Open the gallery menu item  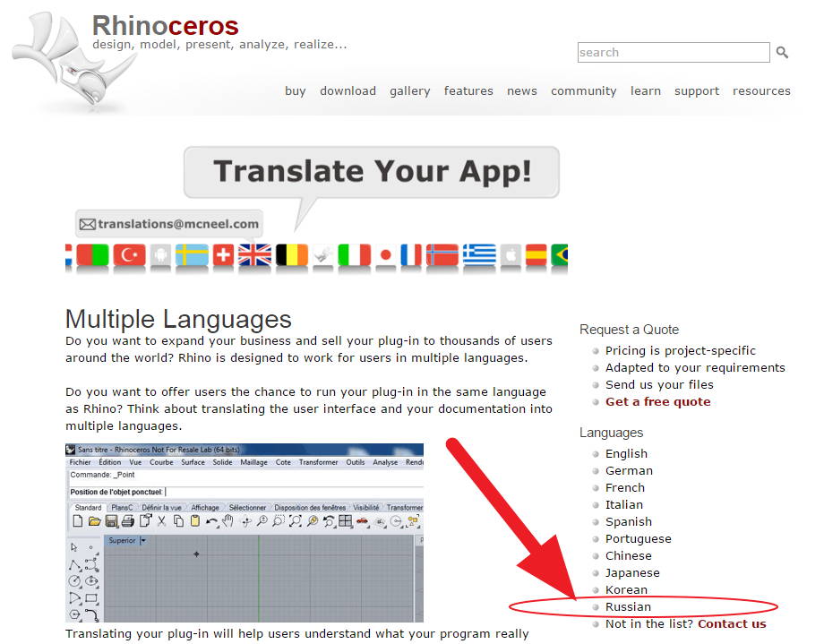(x=410, y=91)
